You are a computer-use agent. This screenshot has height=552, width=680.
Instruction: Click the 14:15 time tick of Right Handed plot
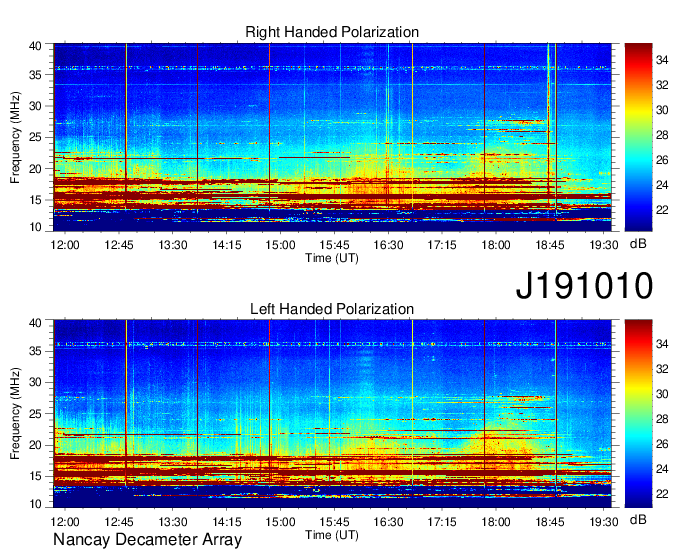pyautogui.click(x=227, y=245)
